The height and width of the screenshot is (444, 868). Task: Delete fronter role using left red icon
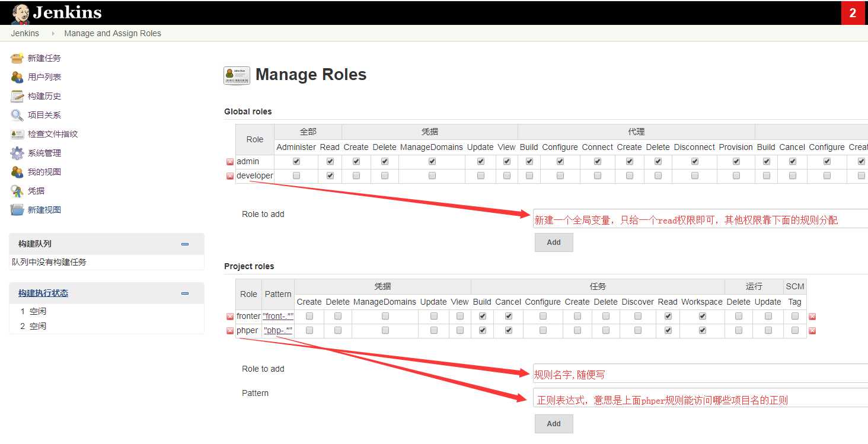click(x=230, y=317)
